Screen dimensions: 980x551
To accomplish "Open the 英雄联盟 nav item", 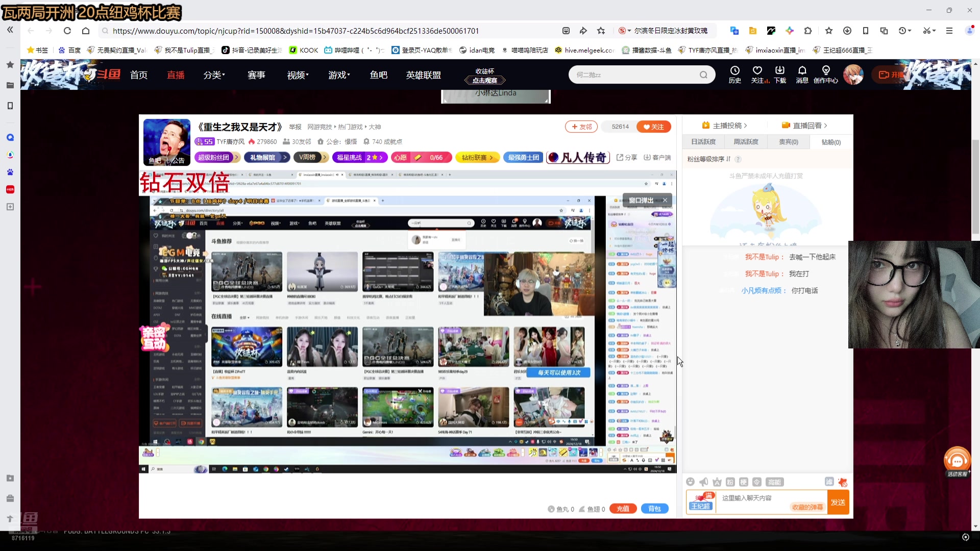I will (423, 75).
